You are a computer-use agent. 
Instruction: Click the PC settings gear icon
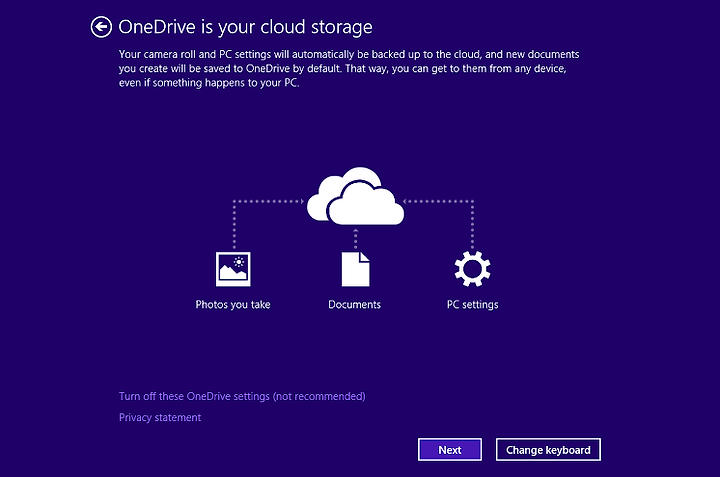point(472,269)
